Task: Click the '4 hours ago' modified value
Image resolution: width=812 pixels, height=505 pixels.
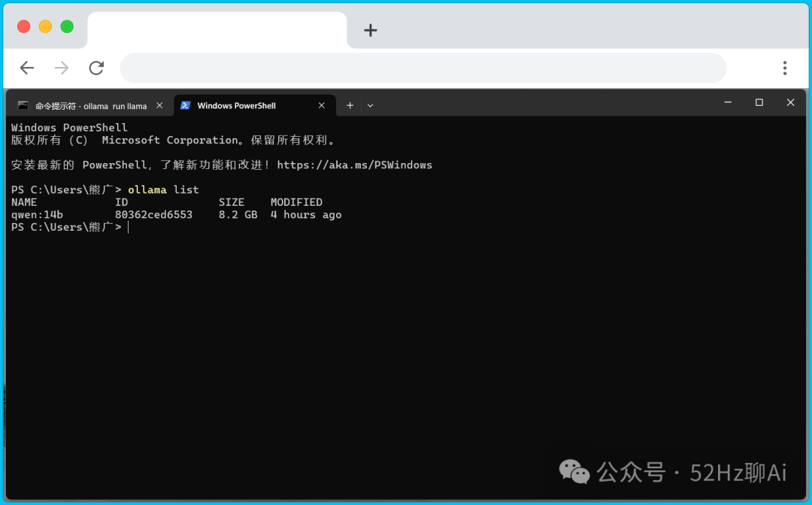Action: [x=306, y=215]
